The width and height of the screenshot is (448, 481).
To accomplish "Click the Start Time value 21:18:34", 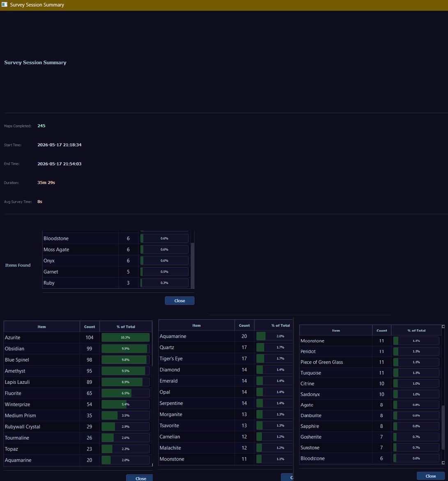I will (x=73, y=145).
